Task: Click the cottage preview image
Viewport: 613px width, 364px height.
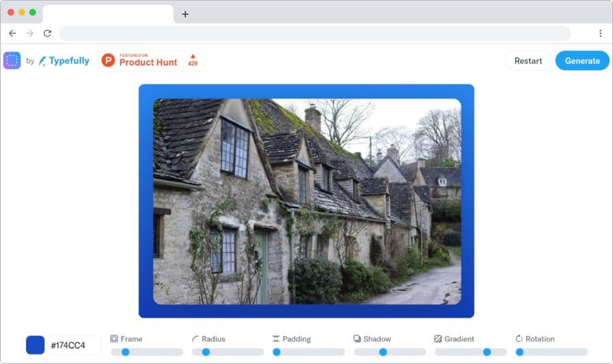Action: tap(307, 201)
